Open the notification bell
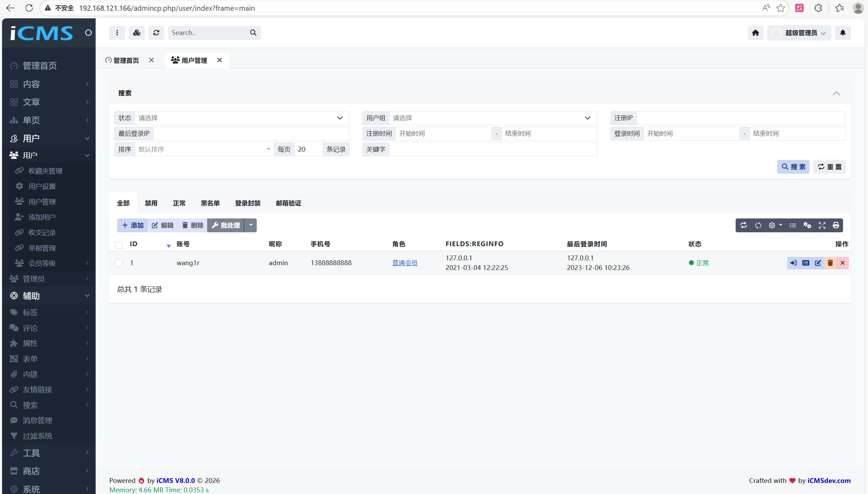This screenshot has height=494, width=868. click(843, 33)
